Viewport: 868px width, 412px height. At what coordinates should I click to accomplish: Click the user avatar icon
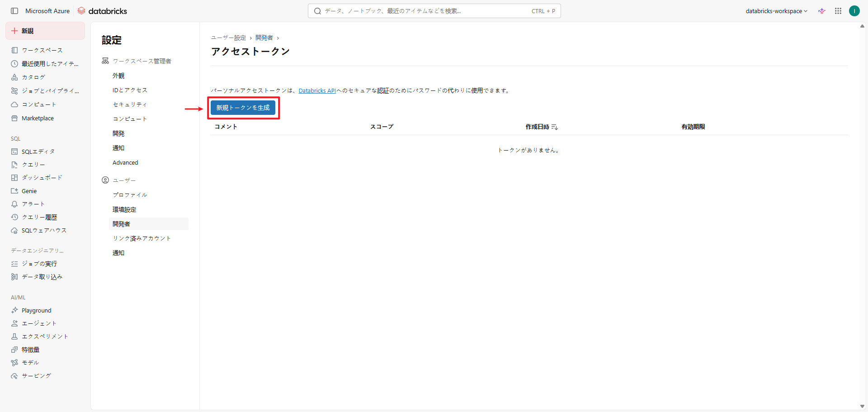point(854,11)
